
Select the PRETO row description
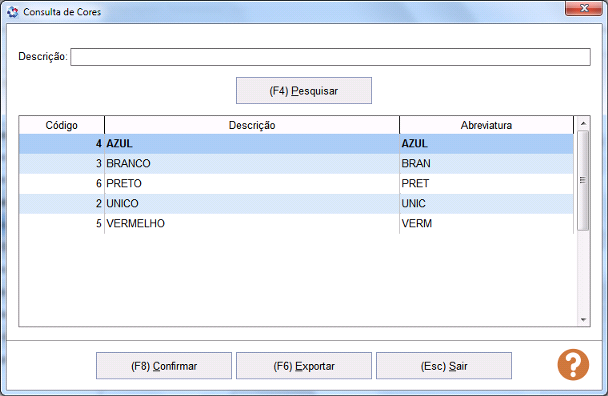pos(252,183)
